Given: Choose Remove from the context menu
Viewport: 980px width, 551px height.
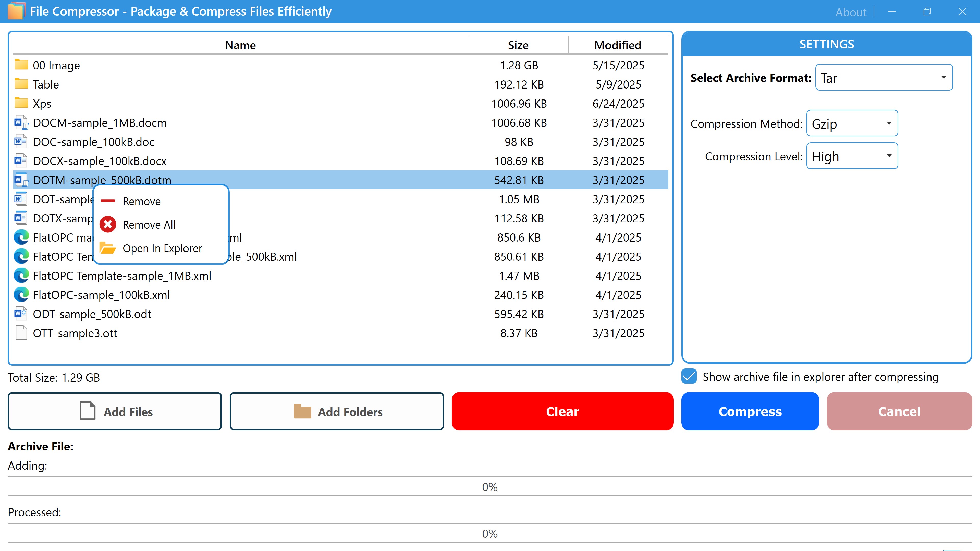Looking at the screenshot, I should coord(142,201).
